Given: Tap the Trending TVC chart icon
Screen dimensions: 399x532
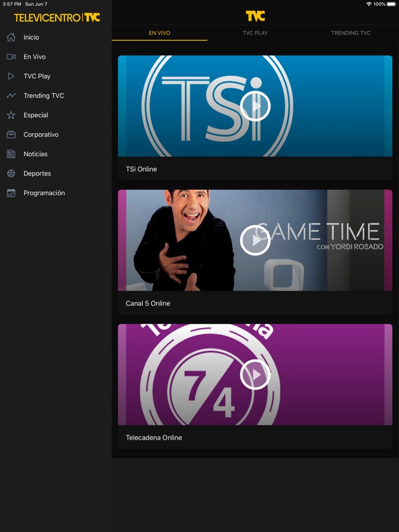Looking at the screenshot, I should tap(11, 95).
